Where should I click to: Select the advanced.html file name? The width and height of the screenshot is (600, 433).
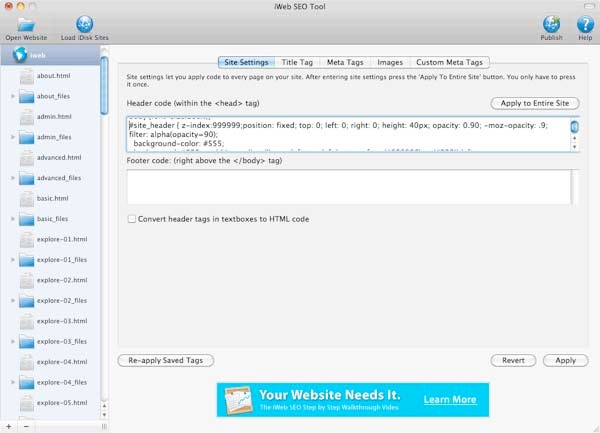(59, 158)
